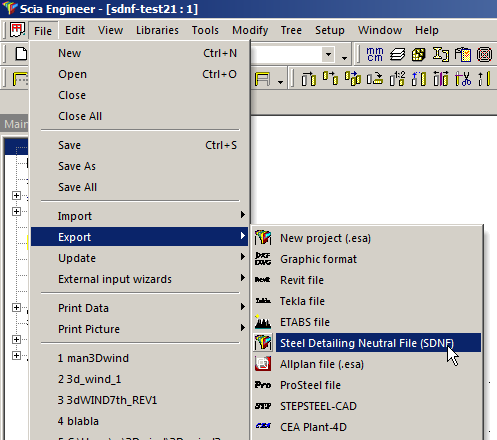The image size is (497, 440).
Task: Click the Scia Engineer title bar logo
Action: coord(9,8)
